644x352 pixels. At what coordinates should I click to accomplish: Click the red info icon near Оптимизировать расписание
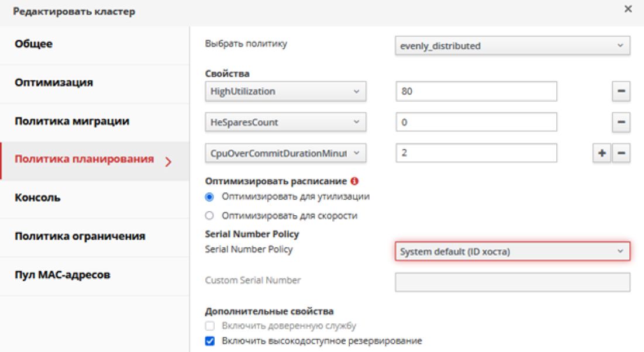(x=355, y=181)
